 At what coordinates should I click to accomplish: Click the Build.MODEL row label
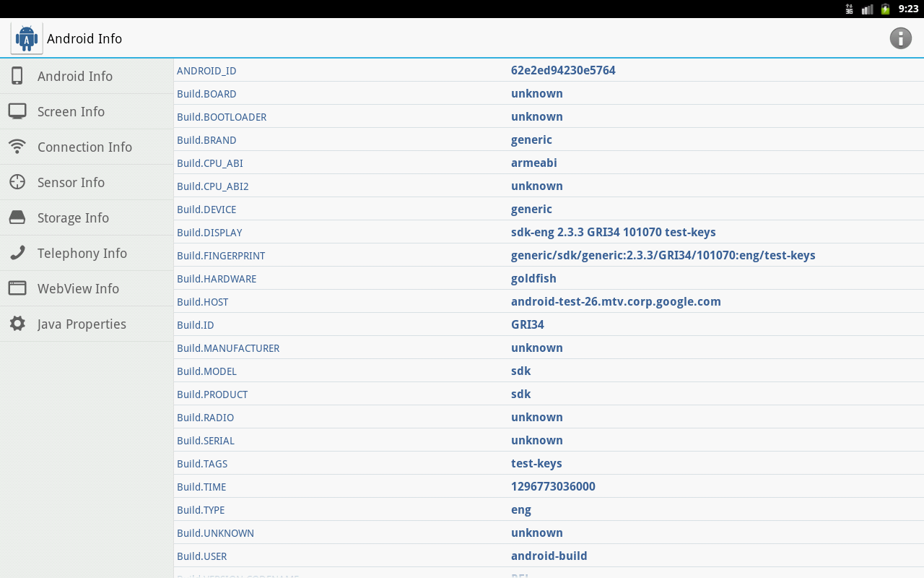[206, 371]
